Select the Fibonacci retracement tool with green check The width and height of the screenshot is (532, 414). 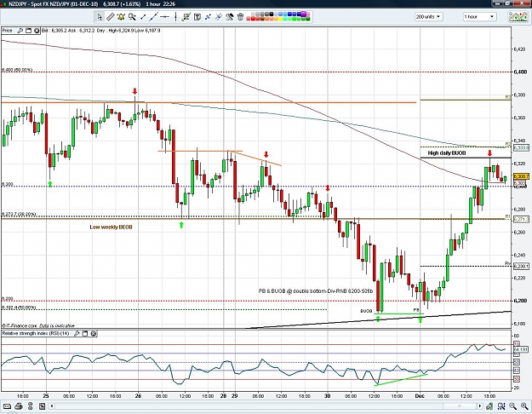click(186, 17)
